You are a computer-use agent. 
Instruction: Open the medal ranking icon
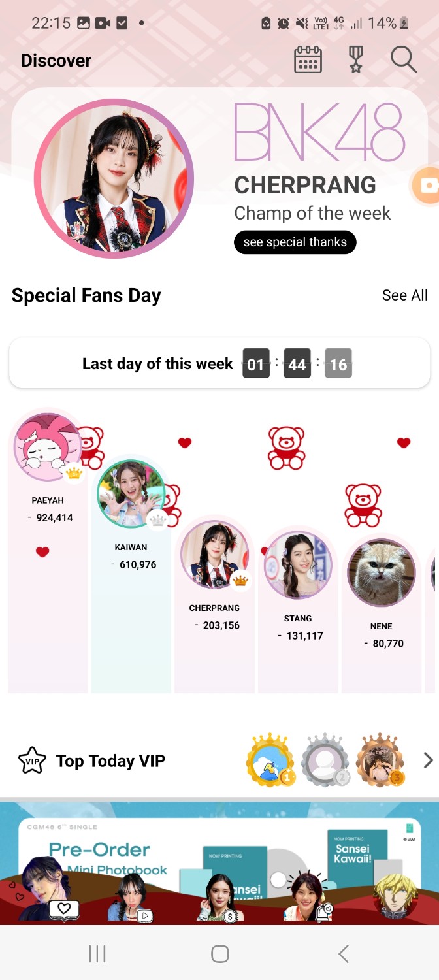pyautogui.click(x=355, y=60)
